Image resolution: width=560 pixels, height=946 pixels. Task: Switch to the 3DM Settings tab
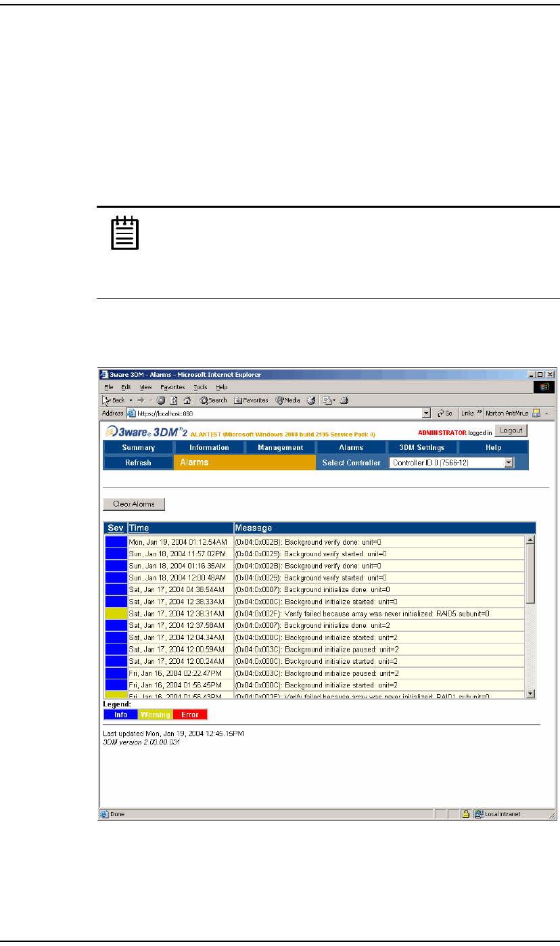point(422,447)
